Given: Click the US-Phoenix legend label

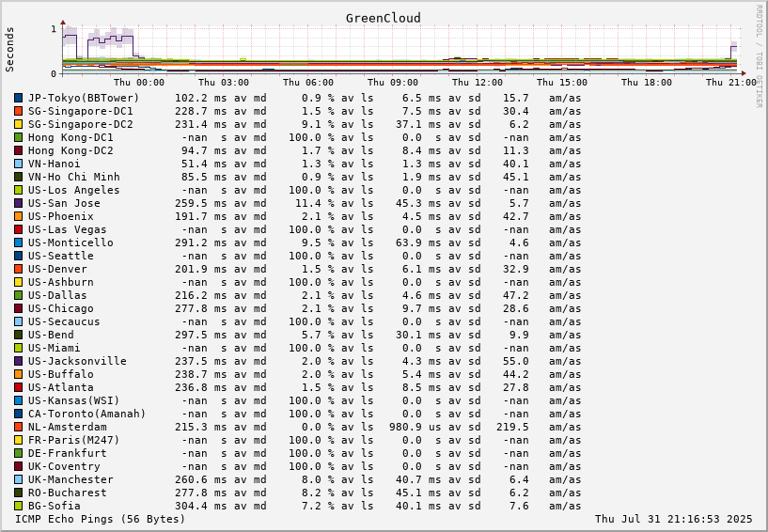Looking at the screenshot, I should tap(61, 216).
